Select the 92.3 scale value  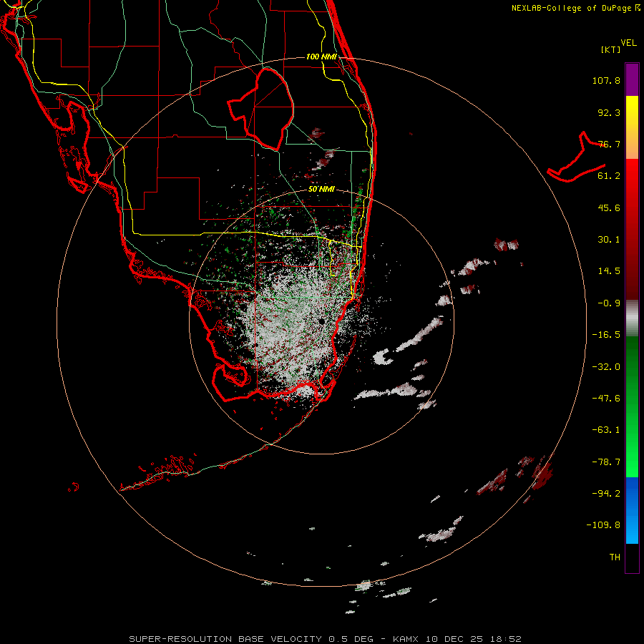(x=609, y=112)
